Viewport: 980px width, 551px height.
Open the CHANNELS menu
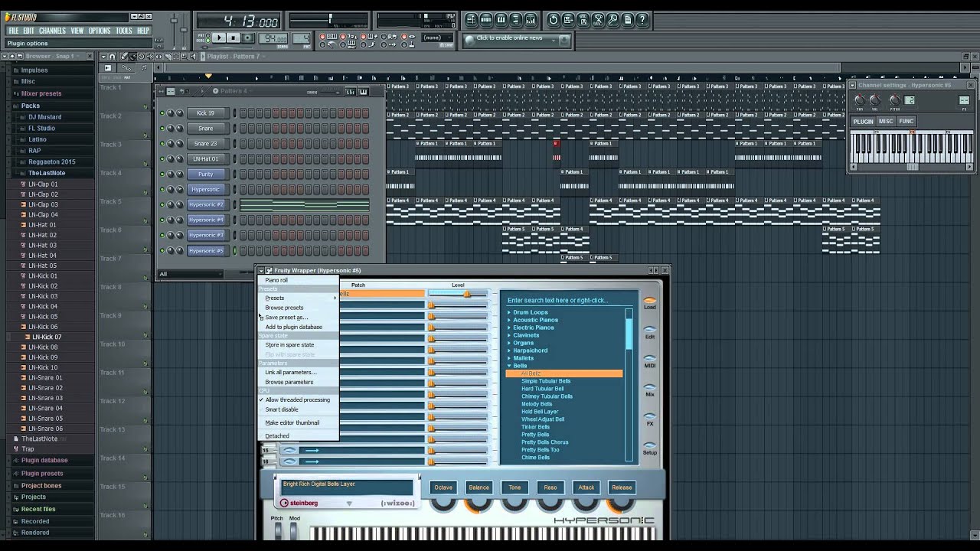click(x=52, y=31)
